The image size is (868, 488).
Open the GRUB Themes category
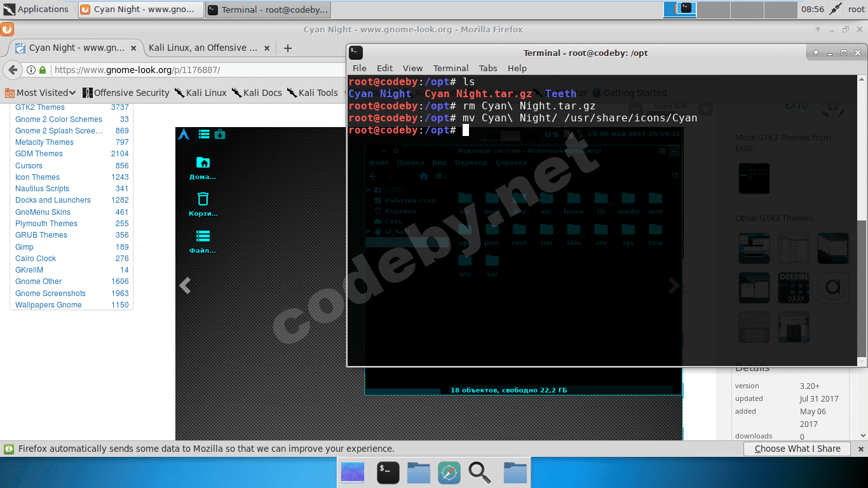pyautogui.click(x=41, y=235)
